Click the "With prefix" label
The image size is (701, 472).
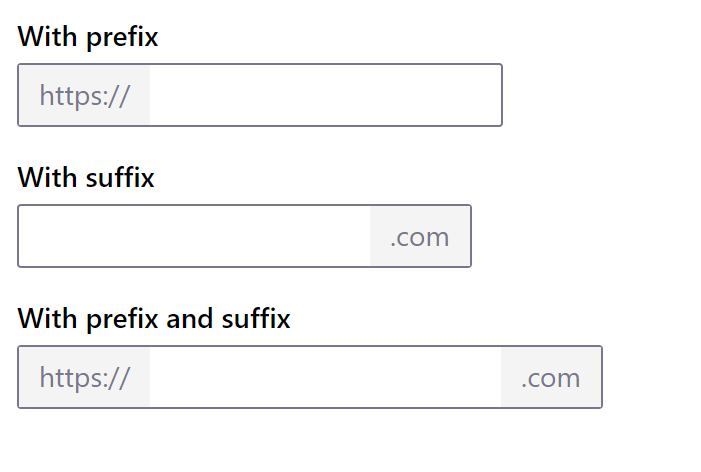click(x=88, y=37)
